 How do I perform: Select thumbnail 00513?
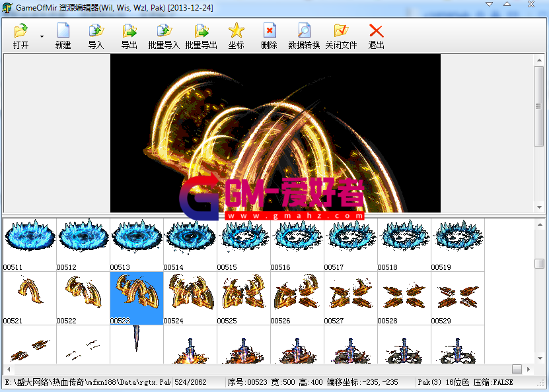click(137, 245)
